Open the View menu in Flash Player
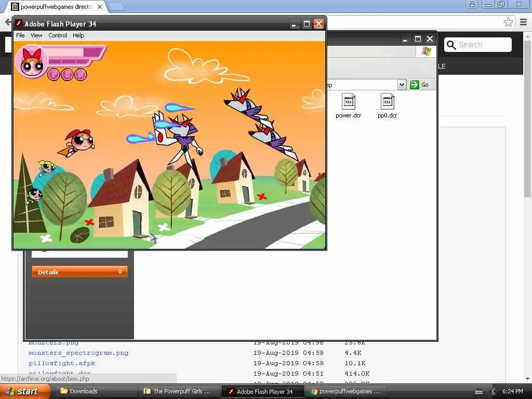Screen dimensions: 532x399 point(36,35)
